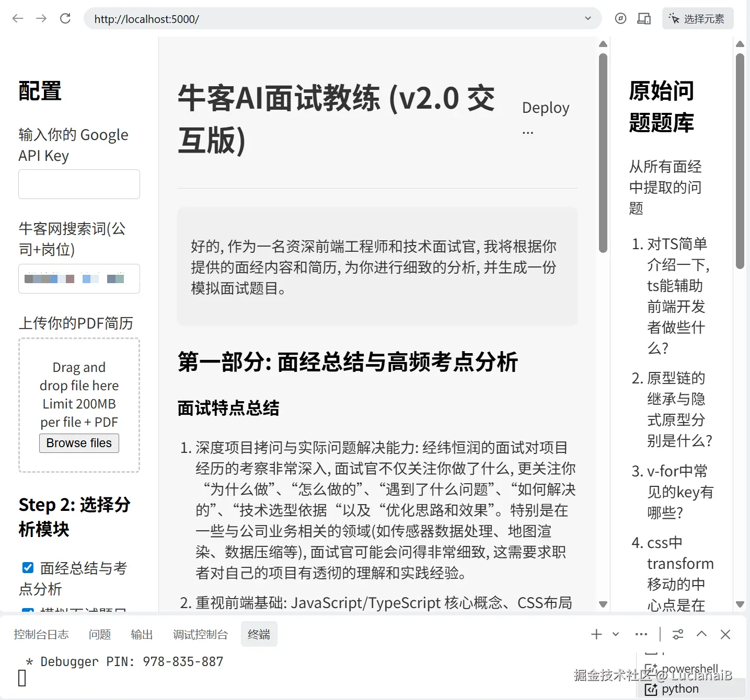
Task: Go back in the embedded browser
Action: (x=18, y=19)
